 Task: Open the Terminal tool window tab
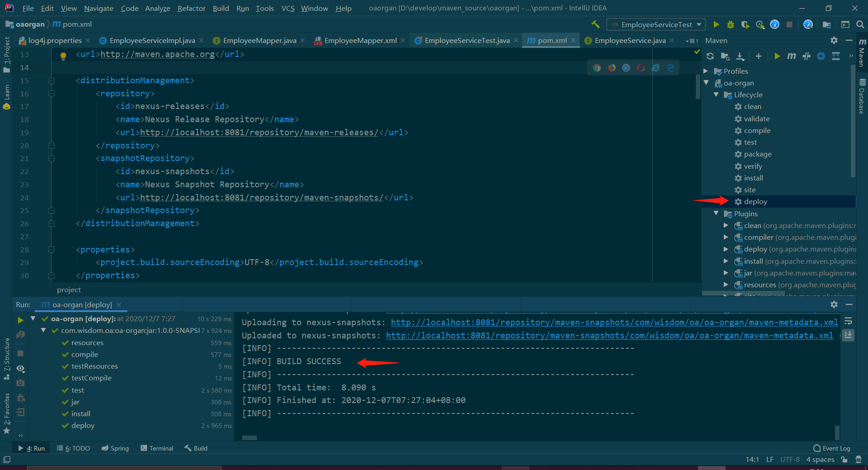click(x=157, y=448)
